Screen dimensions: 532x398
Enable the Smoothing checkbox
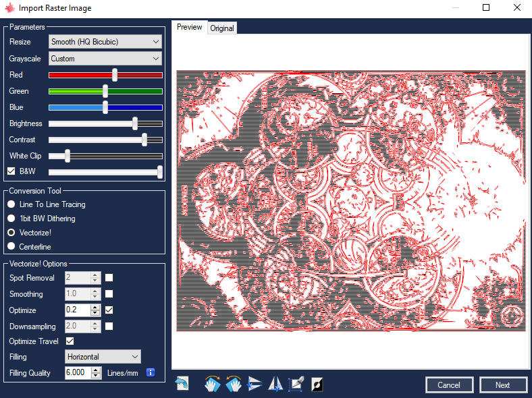(109, 293)
